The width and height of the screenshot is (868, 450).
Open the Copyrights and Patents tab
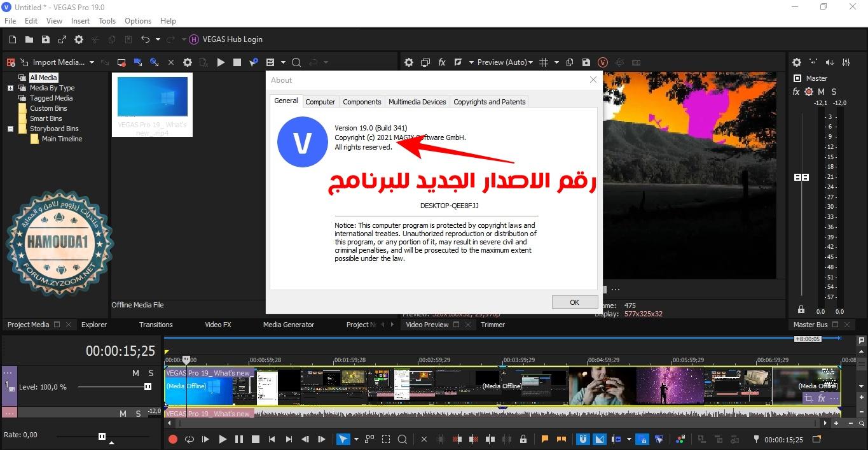tap(490, 102)
